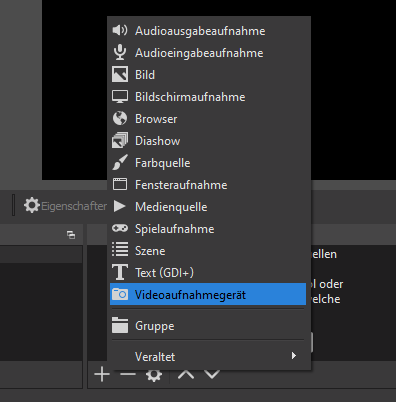The image size is (396, 402).
Task: Click the play triangle icon beside Medienquelle
Action: [x=119, y=206]
